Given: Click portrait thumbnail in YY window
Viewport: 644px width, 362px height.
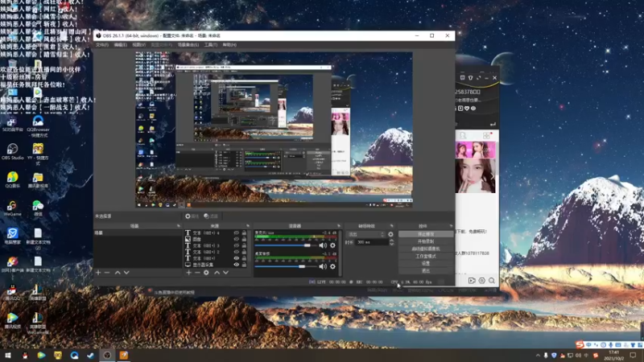Looking at the screenshot, I should coord(475,175).
